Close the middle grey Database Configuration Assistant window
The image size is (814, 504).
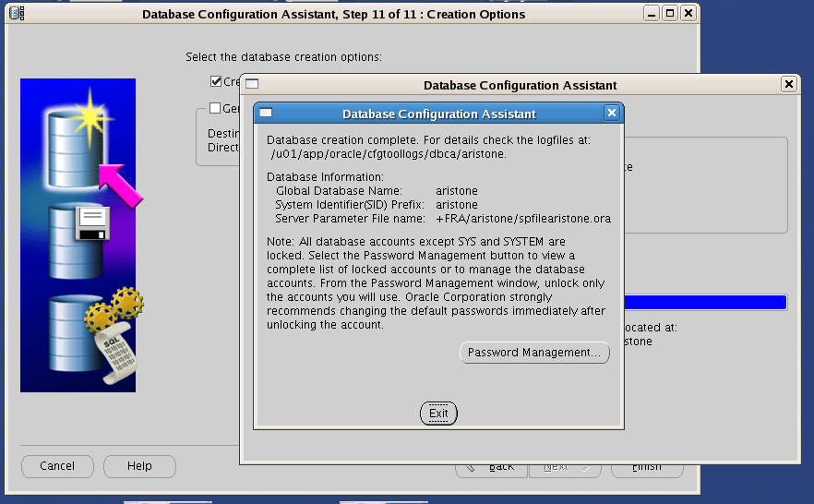coord(788,84)
